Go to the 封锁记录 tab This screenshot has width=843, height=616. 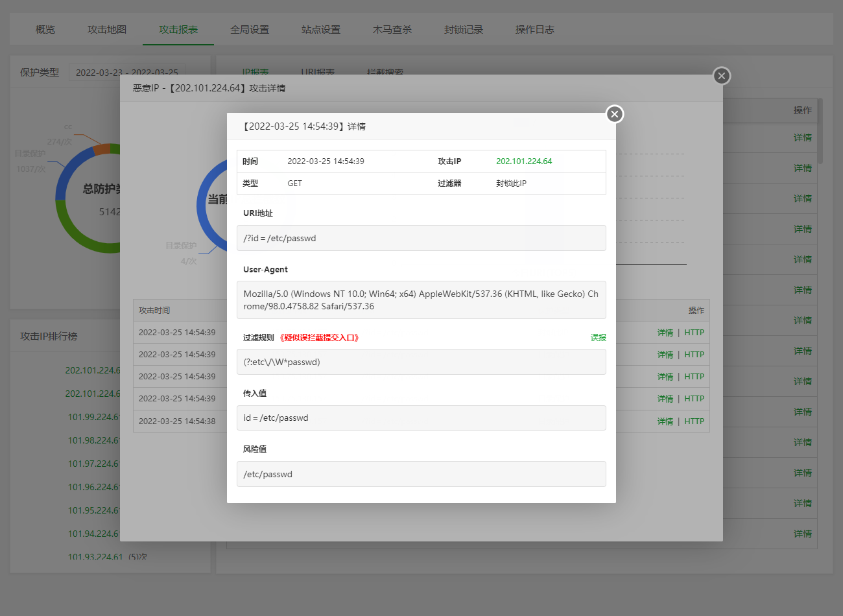pos(464,30)
